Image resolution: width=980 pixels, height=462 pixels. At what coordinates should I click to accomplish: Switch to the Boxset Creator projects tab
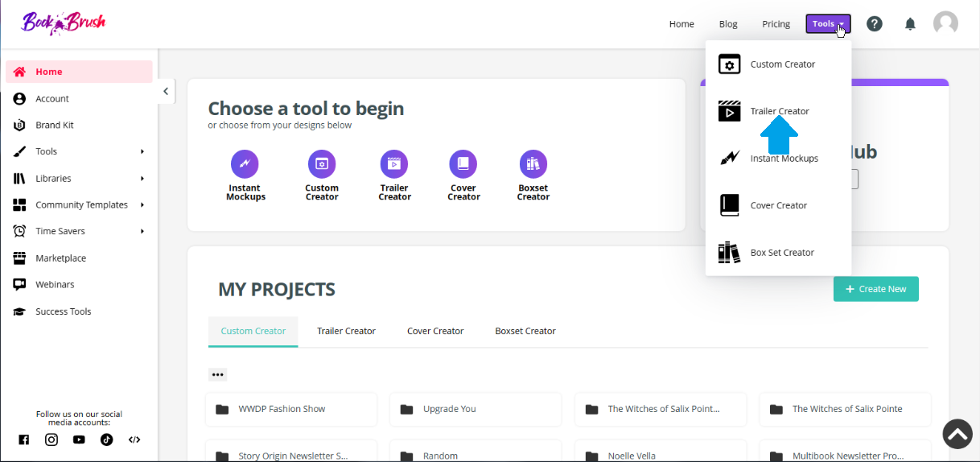525,331
